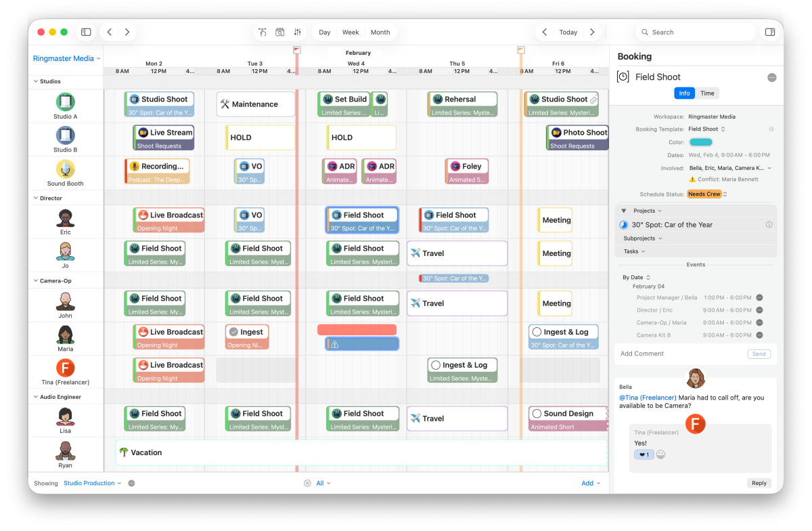Viewport: 812px width, 531px height.
Task: Open options for Camera Kit B event
Action: [x=759, y=335]
